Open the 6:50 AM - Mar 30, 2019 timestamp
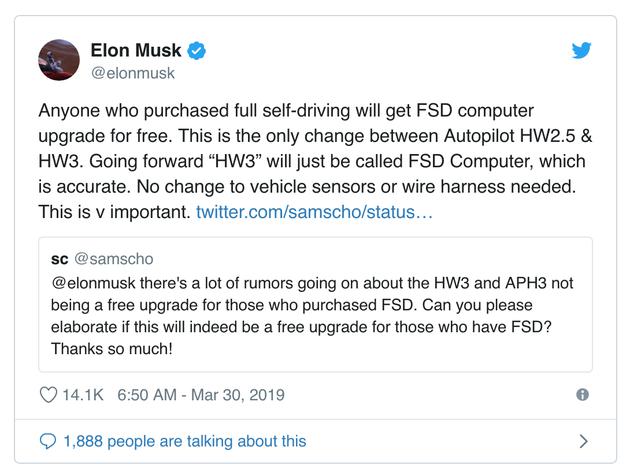The width and height of the screenshot is (630, 473). tap(201, 395)
